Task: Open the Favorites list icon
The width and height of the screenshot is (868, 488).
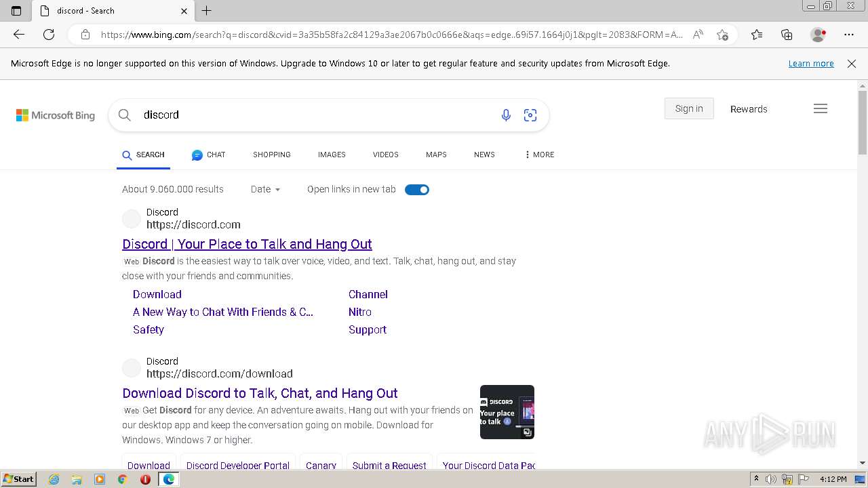Action: click(x=757, y=35)
